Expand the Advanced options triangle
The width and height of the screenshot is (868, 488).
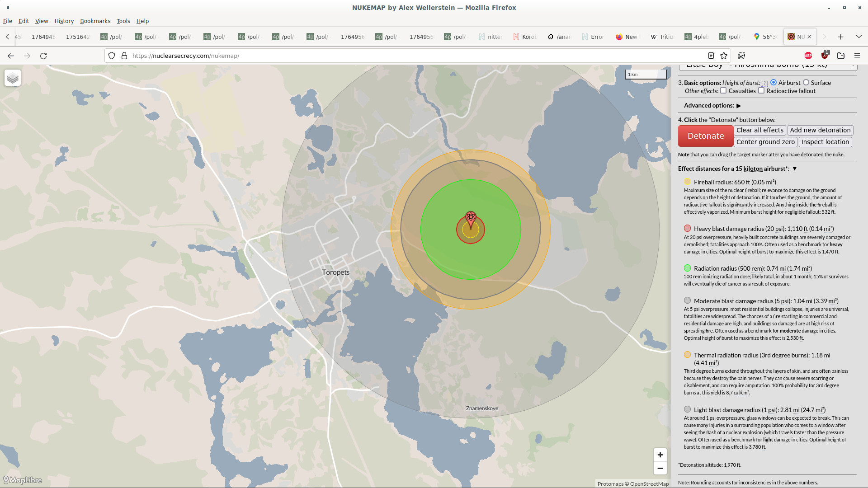[739, 106]
